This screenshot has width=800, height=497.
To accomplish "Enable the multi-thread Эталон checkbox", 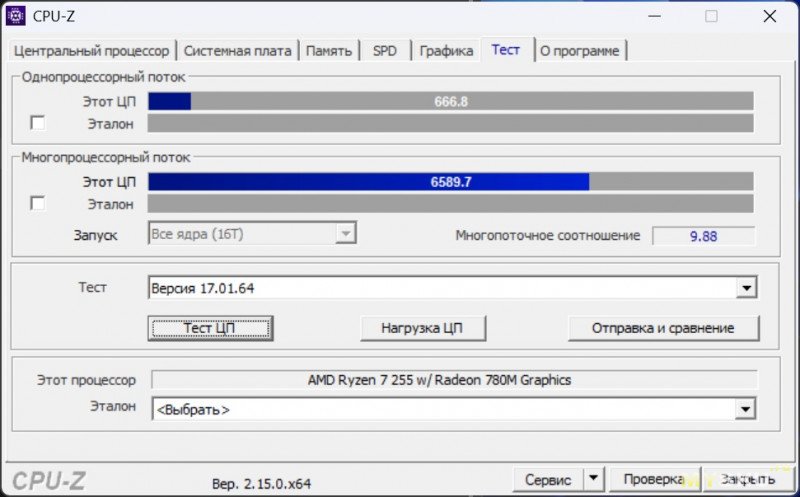I will (38, 204).
